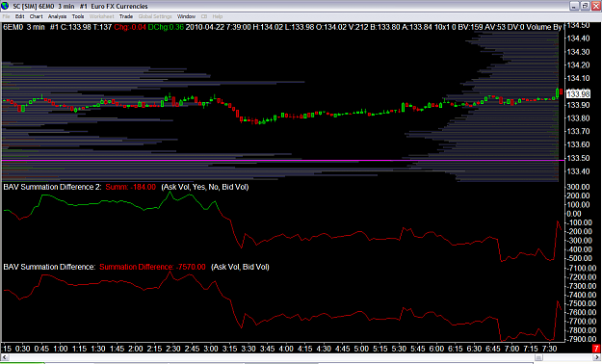Click the 5:00 time axis label
This screenshot has width=602, height=364.
pos(361,349)
